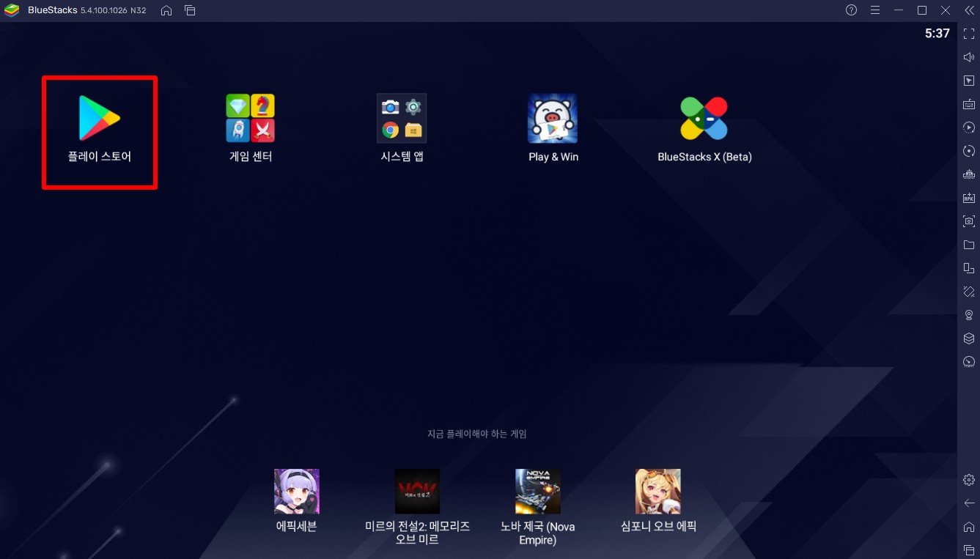This screenshot has width=980, height=559.
Task: Click the '지금 플레이해야 하는 게임' text
Action: [477, 434]
